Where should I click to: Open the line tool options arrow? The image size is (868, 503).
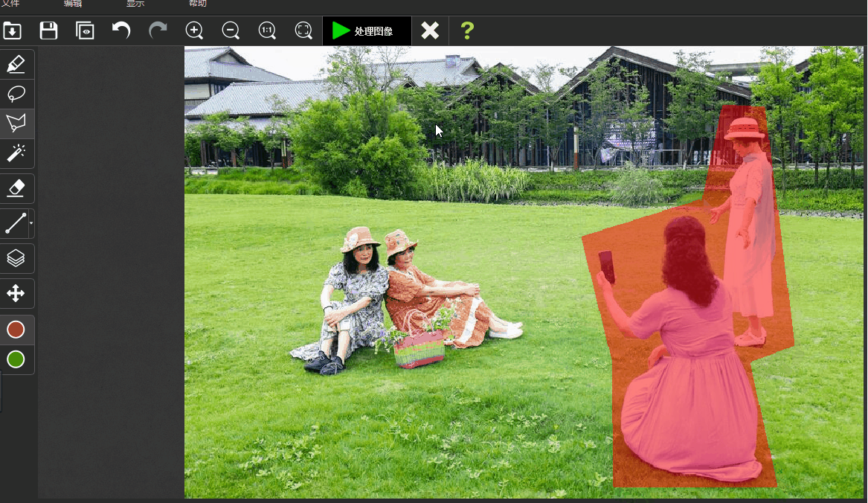[31, 223]
